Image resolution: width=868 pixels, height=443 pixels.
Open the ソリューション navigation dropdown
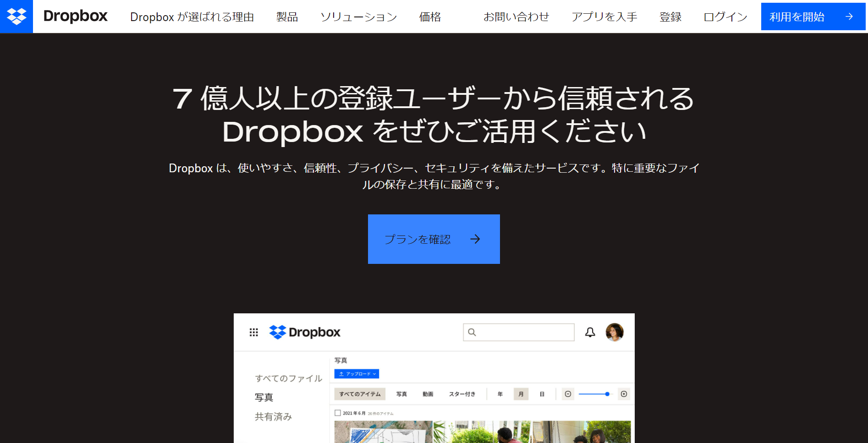point(359,16)
